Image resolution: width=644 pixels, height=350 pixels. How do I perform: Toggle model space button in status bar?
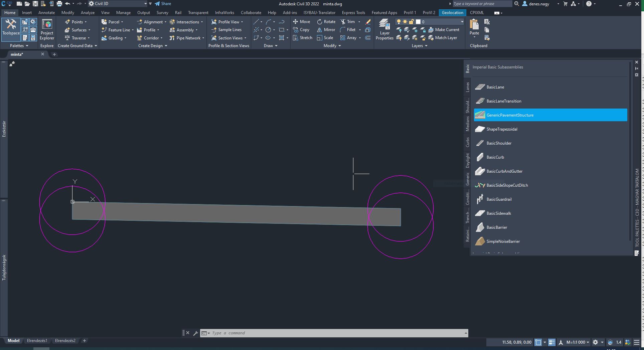point(538,342)
